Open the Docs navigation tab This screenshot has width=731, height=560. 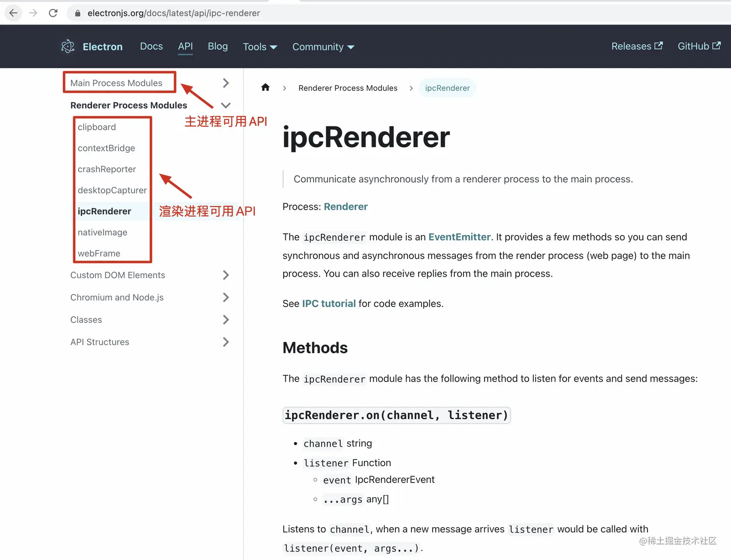coord(151,46)
